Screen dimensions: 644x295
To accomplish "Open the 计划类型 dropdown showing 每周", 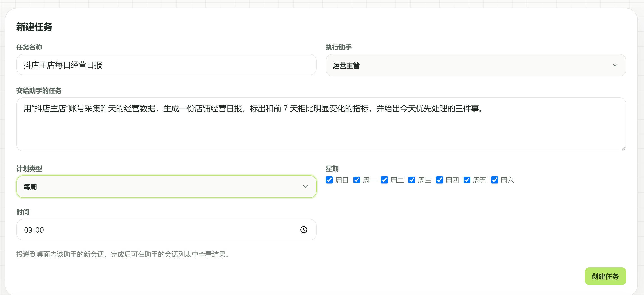I will [x=166, y=187].
